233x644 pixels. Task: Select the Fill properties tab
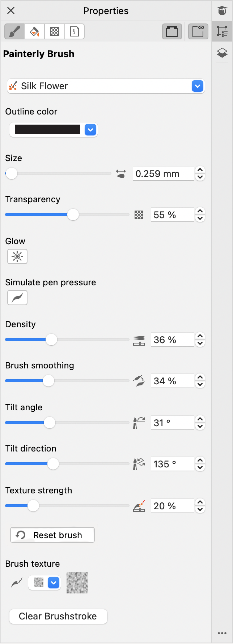pos(34,31)
